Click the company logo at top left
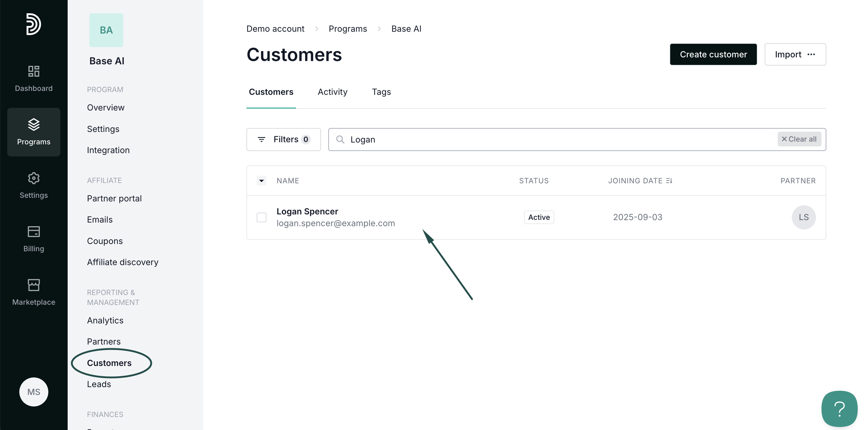This screenshot has height=430, width=868. (x=34, y=24)
